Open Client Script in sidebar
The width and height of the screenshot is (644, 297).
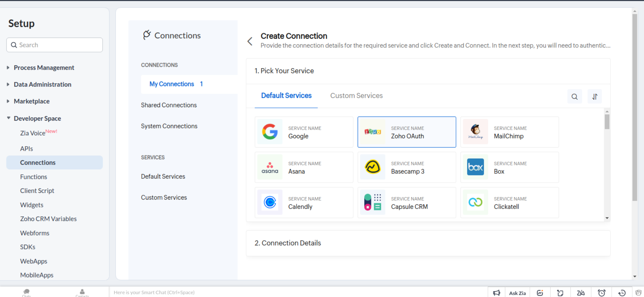click(x=37, y=190)
